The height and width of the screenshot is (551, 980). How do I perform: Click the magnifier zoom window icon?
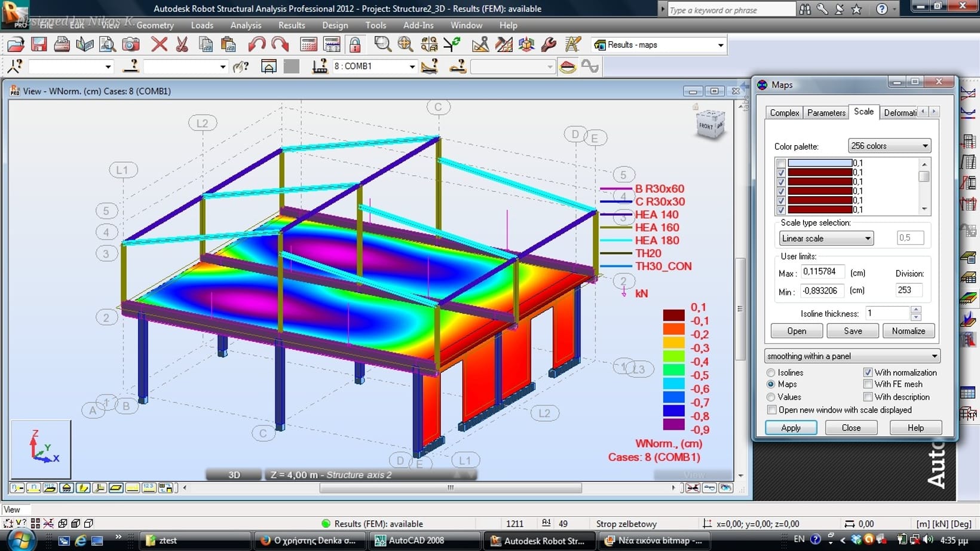(382, 45)
